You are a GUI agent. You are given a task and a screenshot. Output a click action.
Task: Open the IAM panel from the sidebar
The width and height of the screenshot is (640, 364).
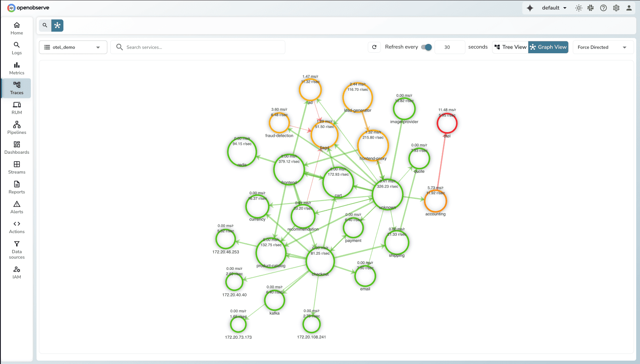(x=16, y=272)
